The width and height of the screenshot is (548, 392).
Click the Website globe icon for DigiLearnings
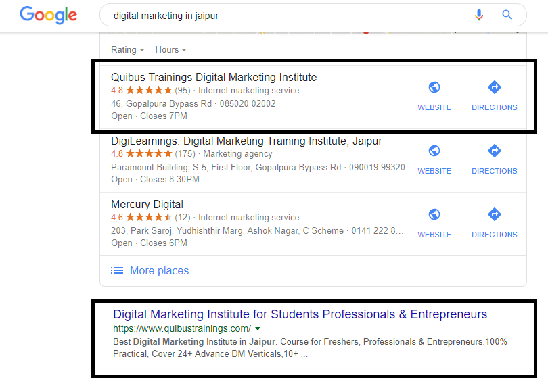click(434, 150)
